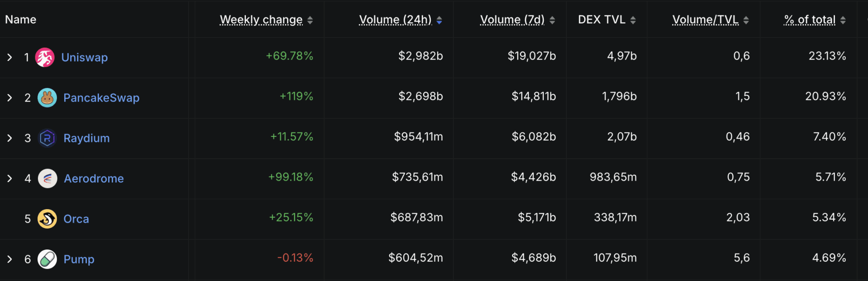
Task: Open the Orca name link
Action: pos(76,219)
